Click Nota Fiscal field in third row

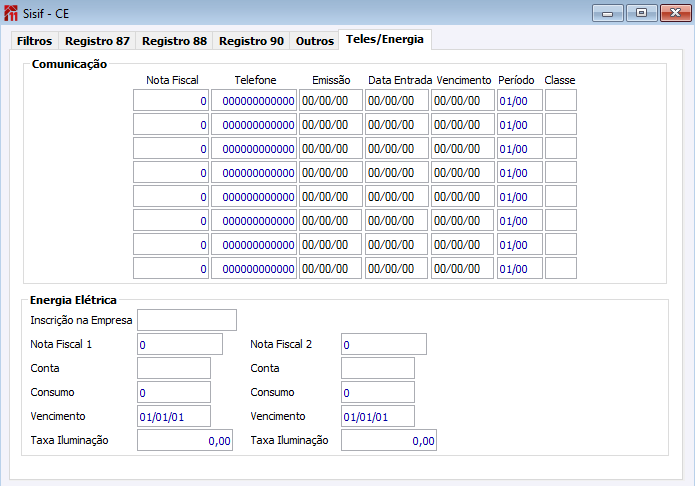pos(171,148)
